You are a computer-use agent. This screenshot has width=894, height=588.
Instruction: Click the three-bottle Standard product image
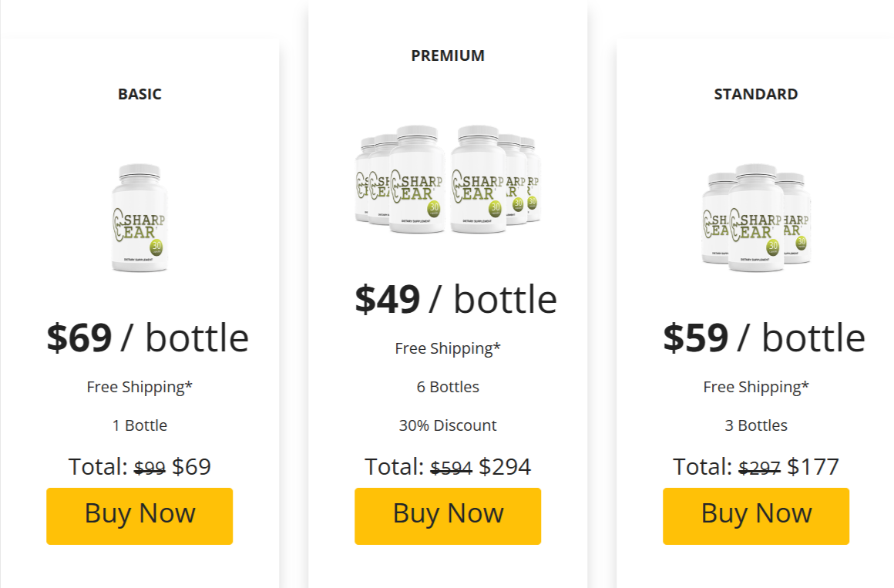click(x=755, y=218)
